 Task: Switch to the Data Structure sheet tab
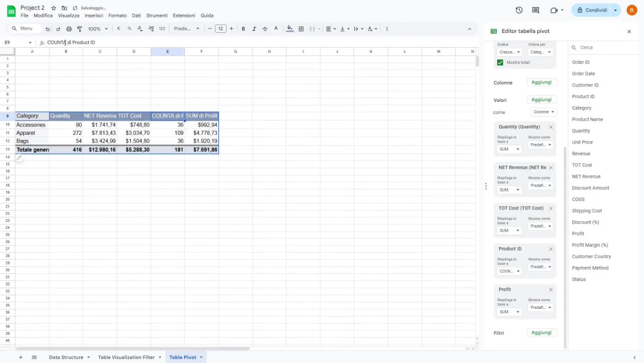[x=66, y=357]
